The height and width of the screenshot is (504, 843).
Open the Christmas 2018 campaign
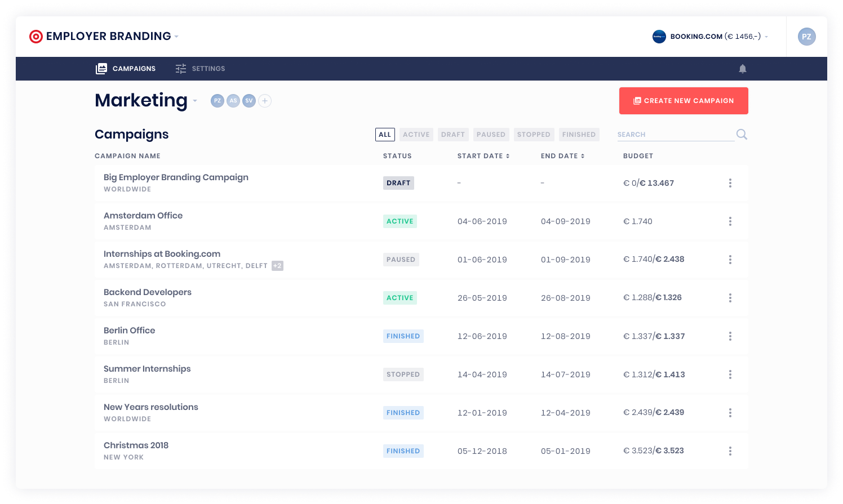pyautogui.click(x=136, y=445)
